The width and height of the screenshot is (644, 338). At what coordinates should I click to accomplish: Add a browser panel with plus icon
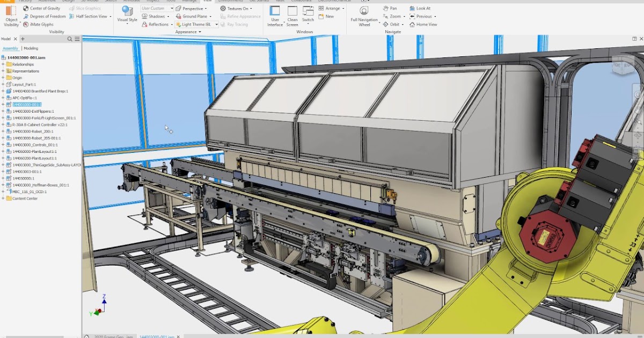23,39
